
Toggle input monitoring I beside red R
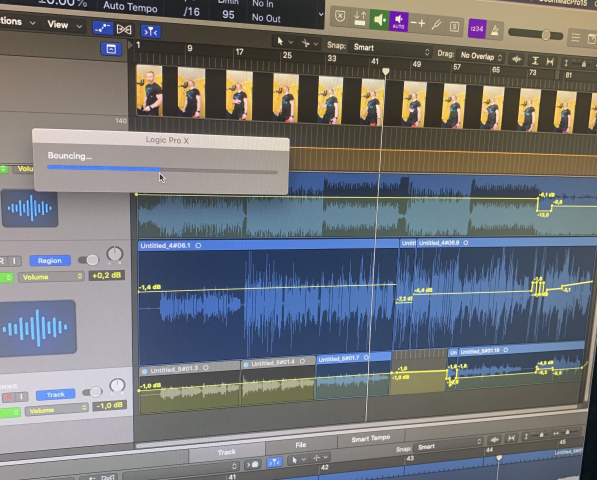(x=21, y=397)
